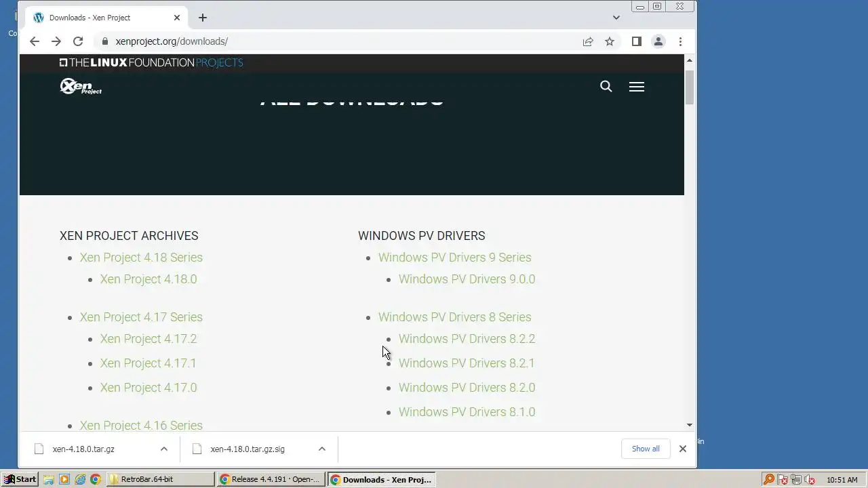Open Xen Project 4.17.1 link
Screen dimensions: 868x488
pyautogui.click(x=149, y=363)
